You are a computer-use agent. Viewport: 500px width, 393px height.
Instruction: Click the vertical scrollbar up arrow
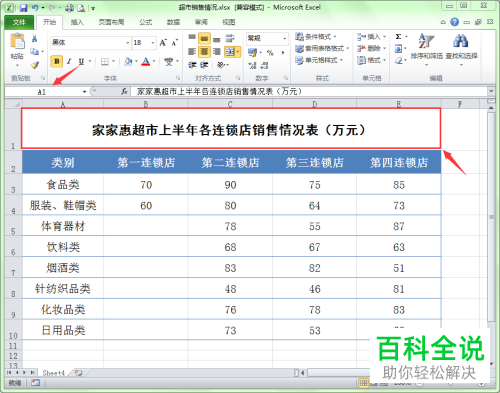coord(491,108)
